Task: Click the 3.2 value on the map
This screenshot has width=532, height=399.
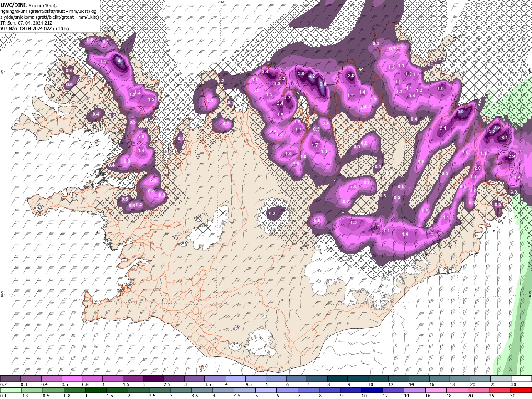Action: 491,132
